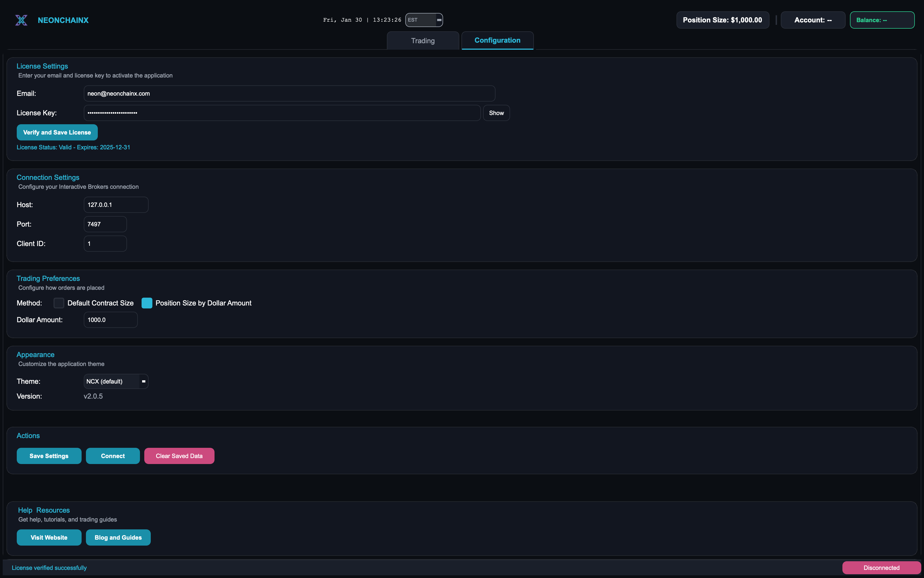Click the Account display in the header

click(x=812, y=19)
